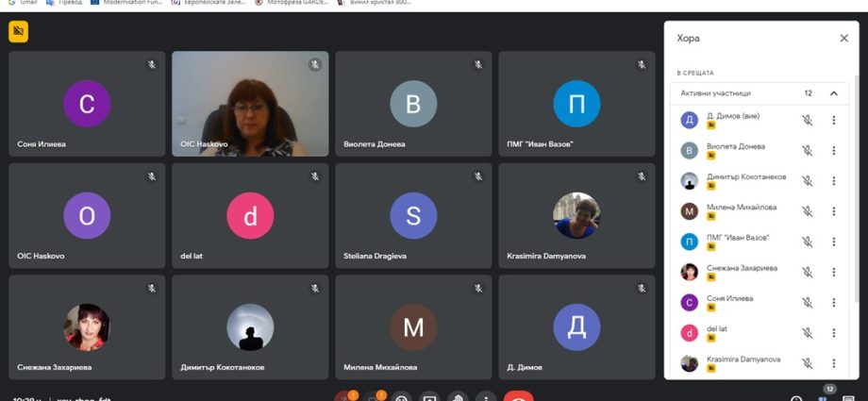
Task: Click the yellow badge under del lat in list
Action: [710, 338]
